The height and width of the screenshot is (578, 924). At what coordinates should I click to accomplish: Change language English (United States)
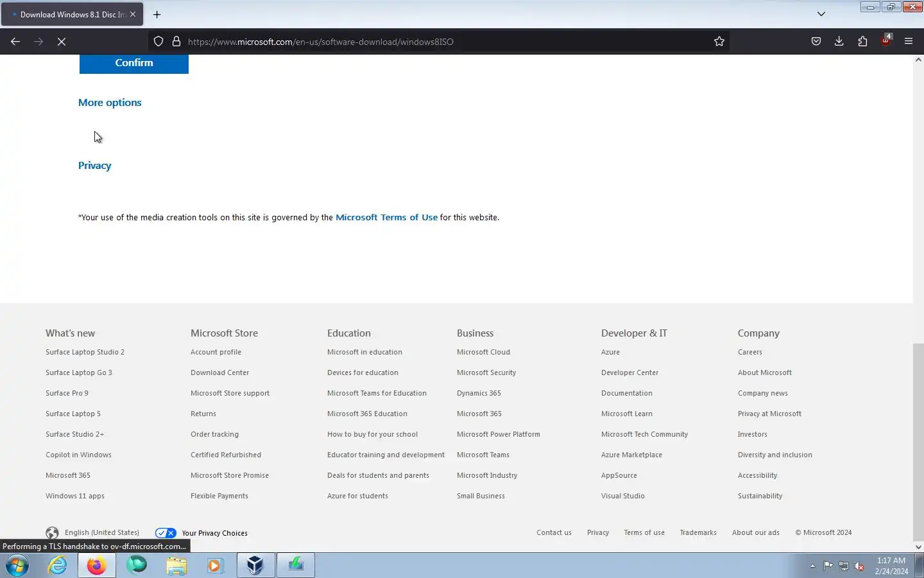(102, 532)
